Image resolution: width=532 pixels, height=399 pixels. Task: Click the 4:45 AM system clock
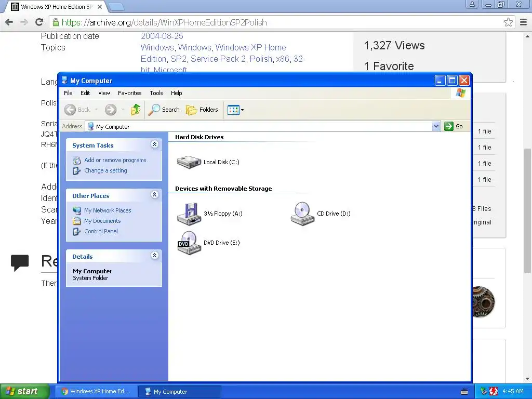click(513, 391)
